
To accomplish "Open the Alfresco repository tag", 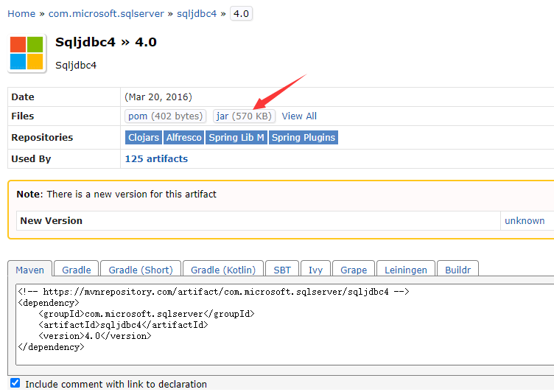I will tap(183, 137).
